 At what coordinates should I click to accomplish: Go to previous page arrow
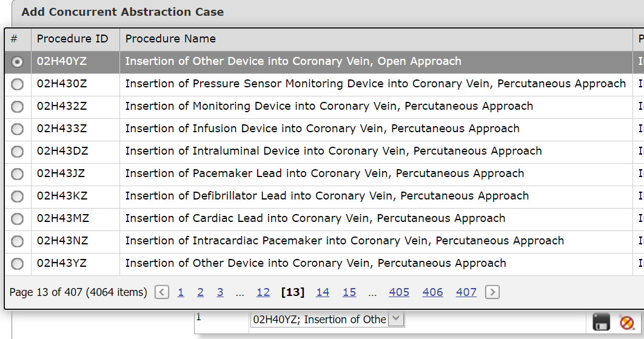tap(162, 292)
